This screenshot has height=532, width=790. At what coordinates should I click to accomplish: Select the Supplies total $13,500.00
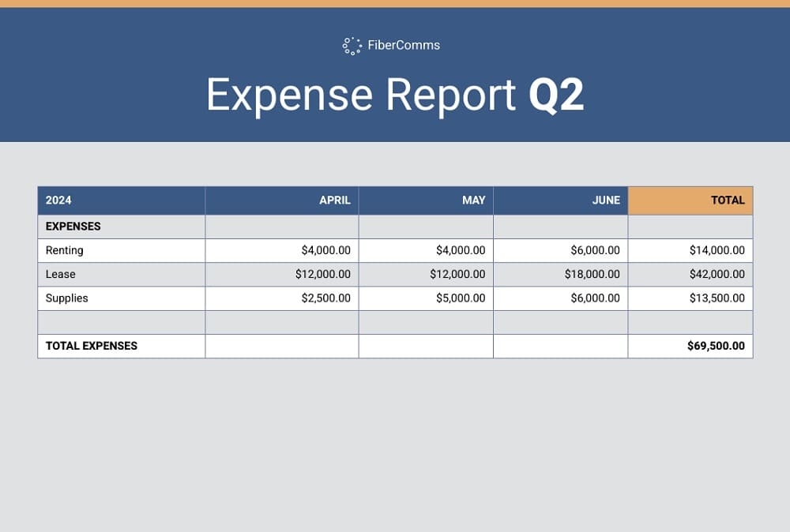pyautogui.click(x=717, y=298)
